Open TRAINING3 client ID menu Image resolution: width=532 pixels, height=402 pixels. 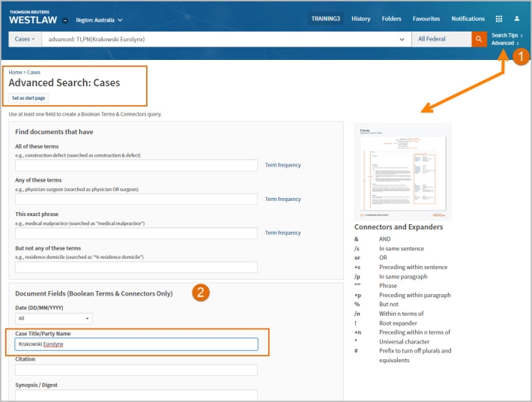pyautogui.click(x=326, y=19)
